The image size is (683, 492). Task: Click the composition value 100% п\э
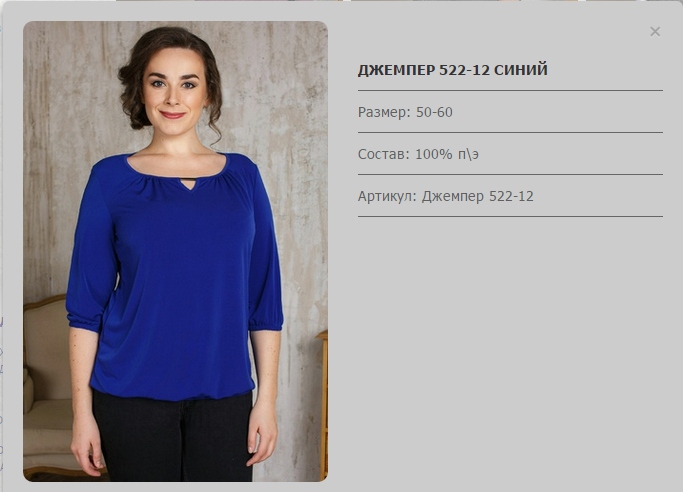click(447, 154)
